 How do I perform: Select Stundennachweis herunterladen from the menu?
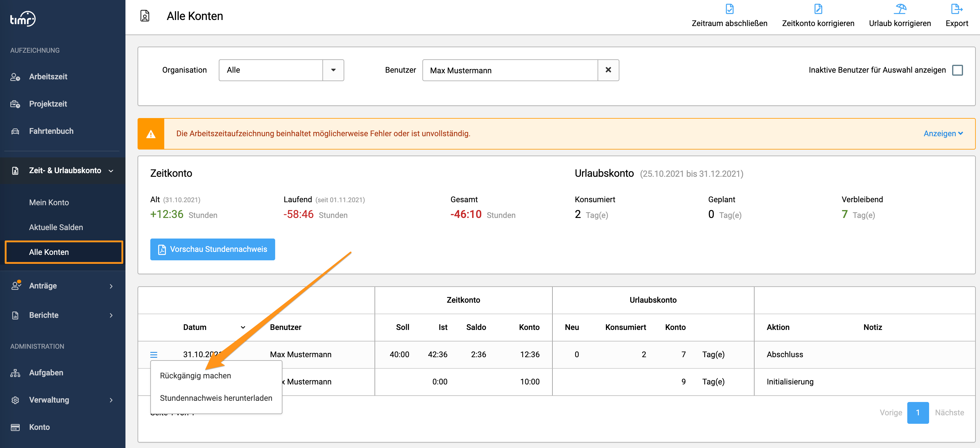[x=216, y=398]
